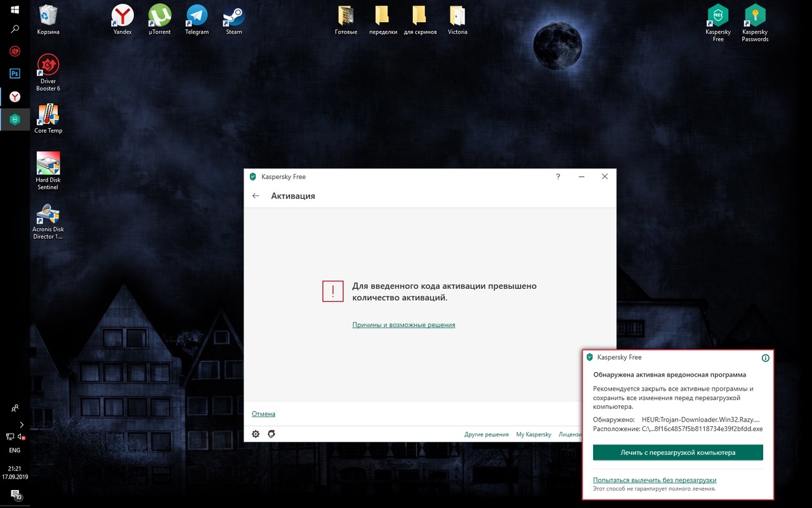Image resolution: width=812 pixels, height=508 pixels.
Task: Open the Hard Disk Sentinel desktop shortcut
Action: coord(48,171)
